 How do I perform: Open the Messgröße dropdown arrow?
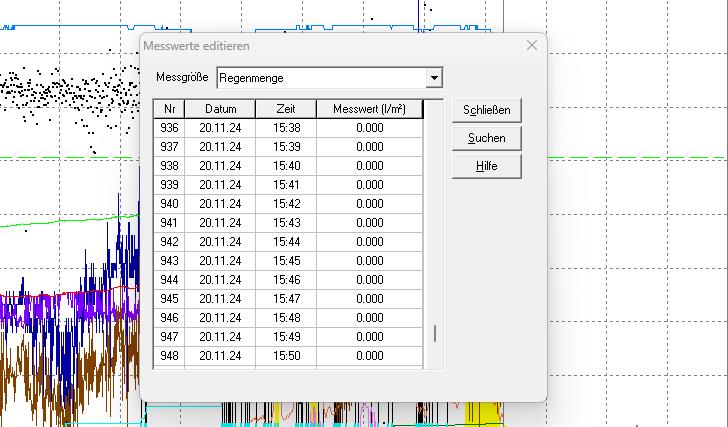click(433, 78)
